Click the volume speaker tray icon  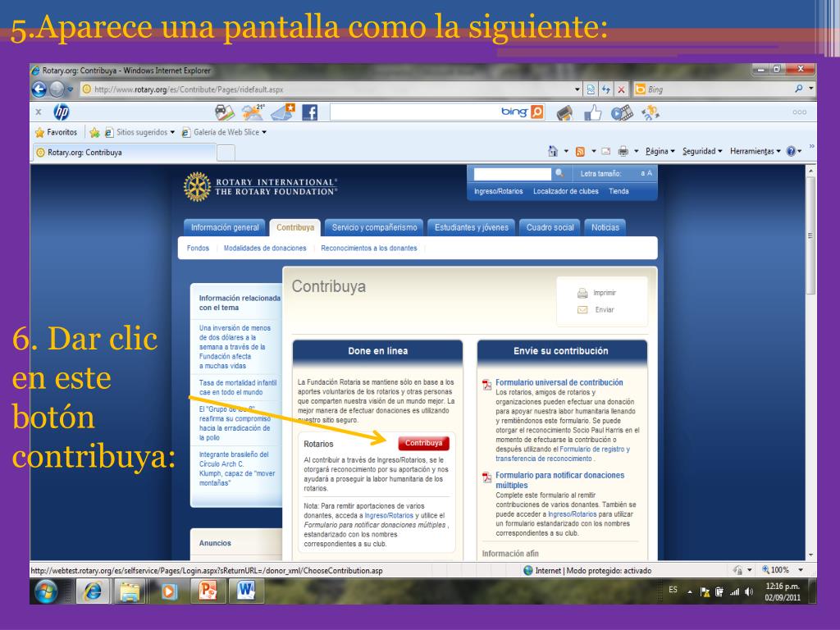(748, 591)
